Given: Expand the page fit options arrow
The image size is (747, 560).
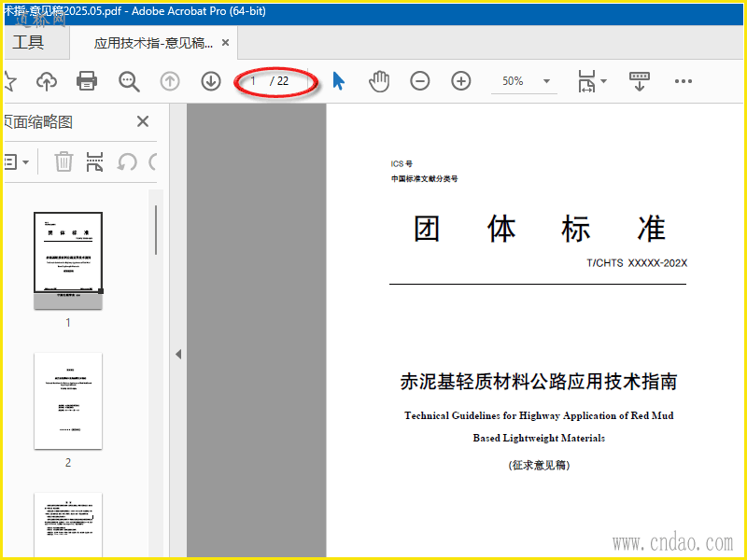Looking at the screenshot, I should tap(603, 81).
